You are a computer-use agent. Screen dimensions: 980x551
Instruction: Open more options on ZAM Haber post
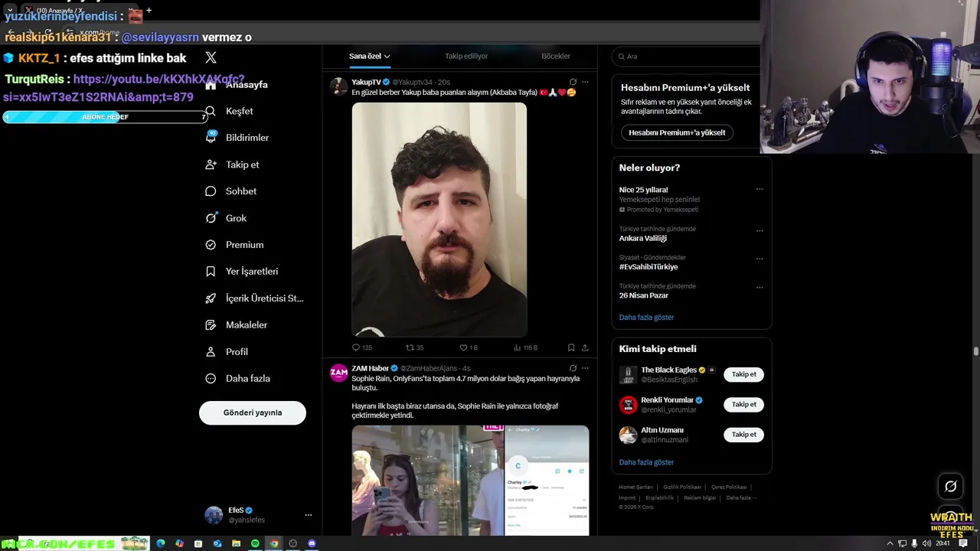585,368
